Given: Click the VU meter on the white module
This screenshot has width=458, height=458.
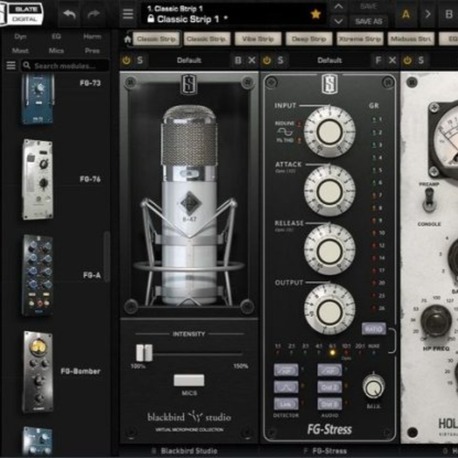Looking at the screenshot, I should click(445, 140).
